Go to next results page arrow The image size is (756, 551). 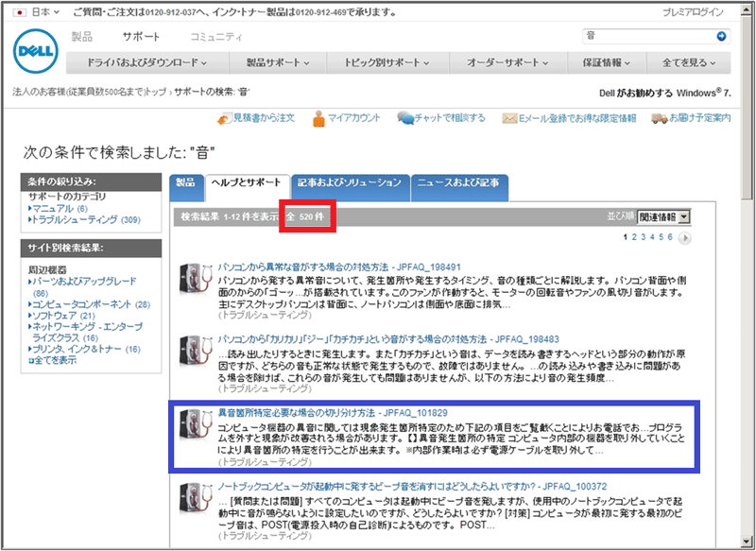pos(685,238)
